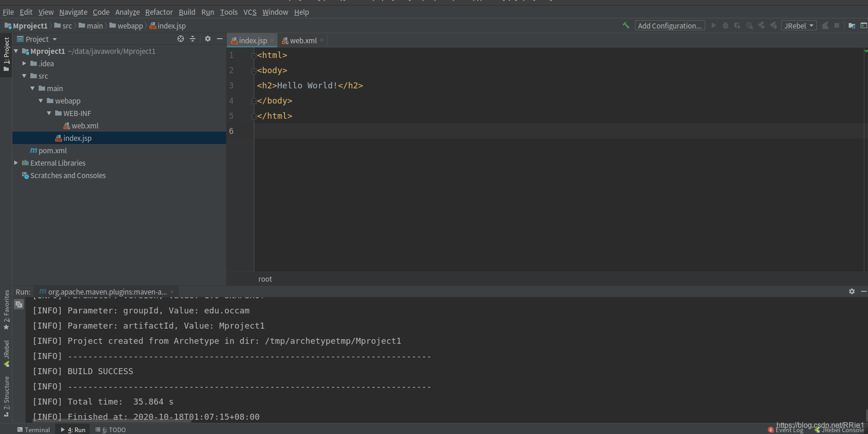
Task: Click the Add Configuration... button
Action: point(670,26)
